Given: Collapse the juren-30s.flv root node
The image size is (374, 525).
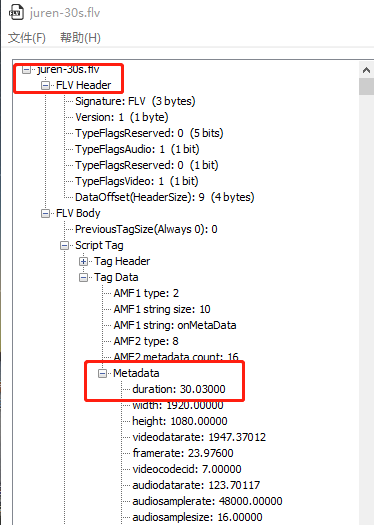Looking at the screenshot, I should (x=26, y=70).
